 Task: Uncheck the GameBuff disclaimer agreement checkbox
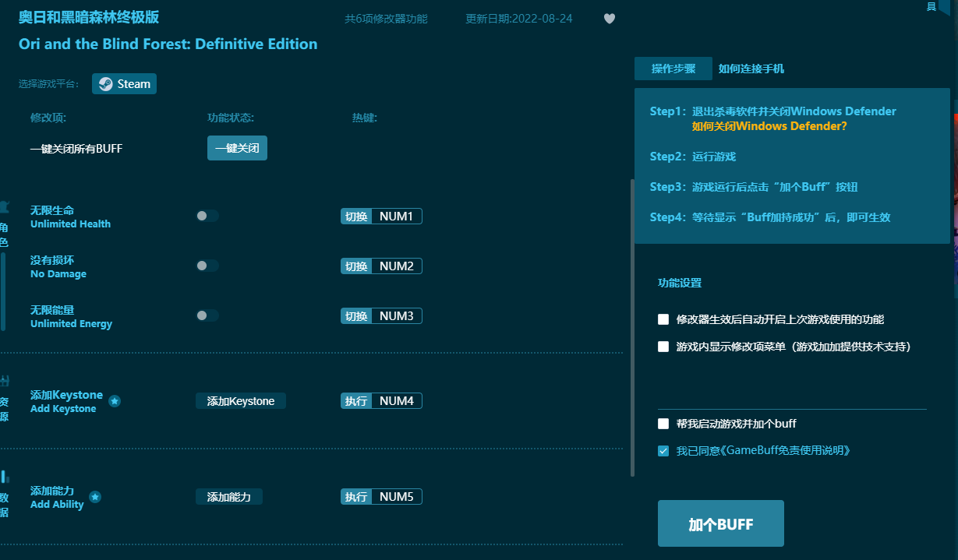tap(663, 450)
